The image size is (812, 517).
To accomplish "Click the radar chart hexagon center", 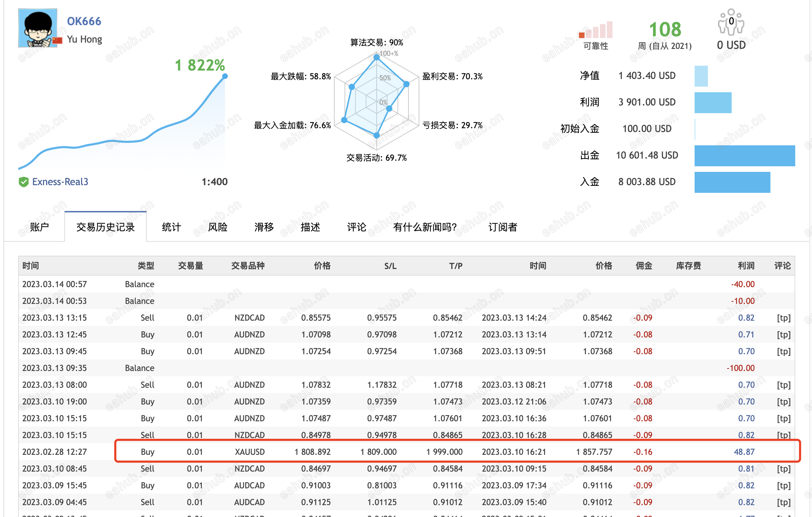I will click(376, 102).
